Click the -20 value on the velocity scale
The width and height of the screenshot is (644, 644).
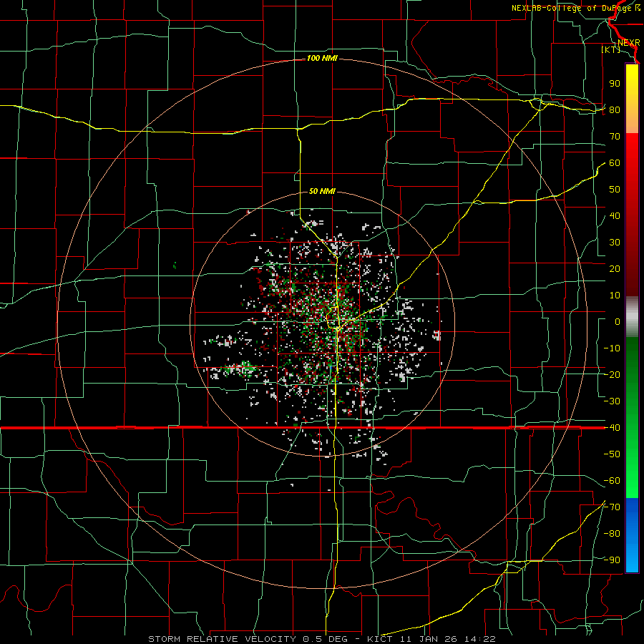612,374
